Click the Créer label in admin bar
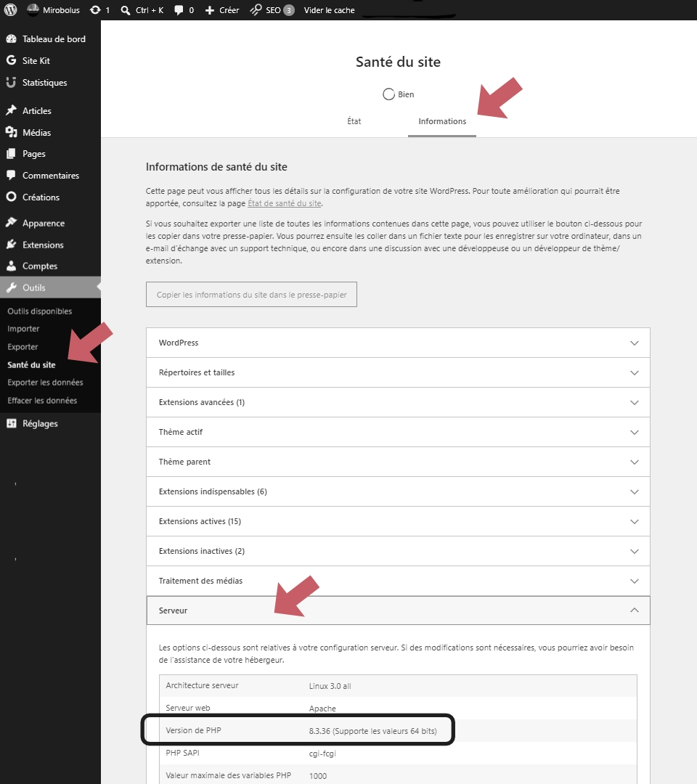The image size is (697, 784). pos(229,10)
